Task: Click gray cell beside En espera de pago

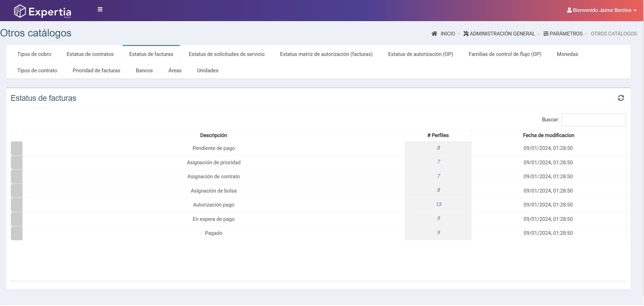Action: 17,219
